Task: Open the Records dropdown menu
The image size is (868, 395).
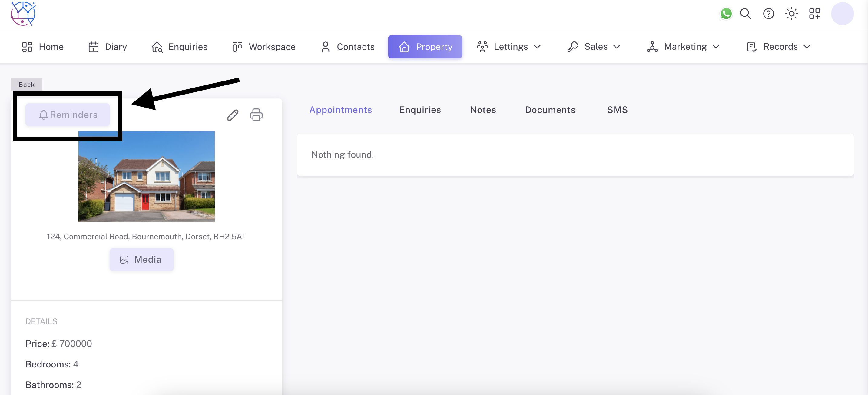Action: tap(779, 47)
